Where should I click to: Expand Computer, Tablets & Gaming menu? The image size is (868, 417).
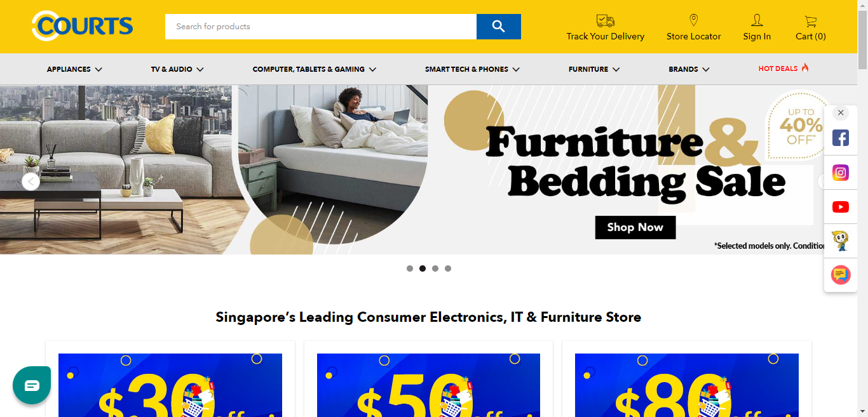coord(314,69)
